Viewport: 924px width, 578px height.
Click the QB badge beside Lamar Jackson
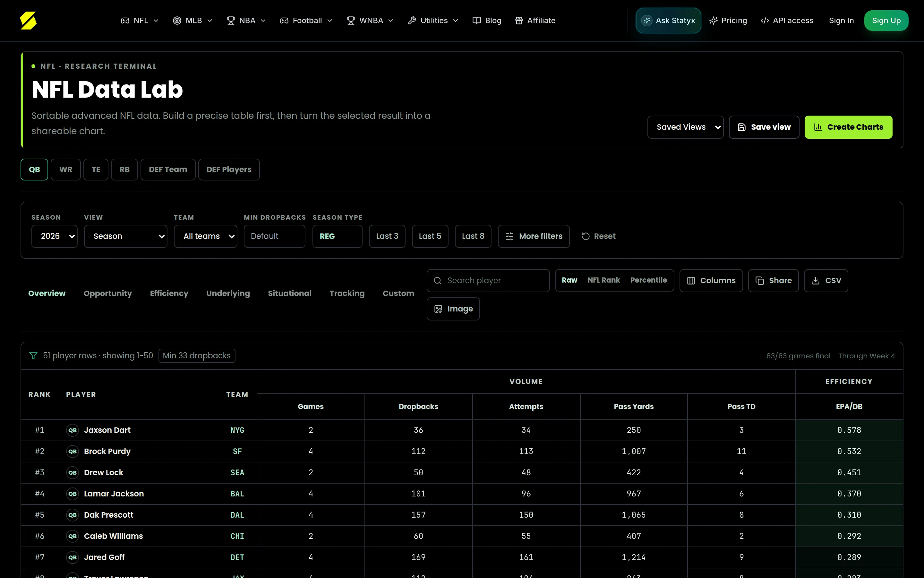click(73, 494)
